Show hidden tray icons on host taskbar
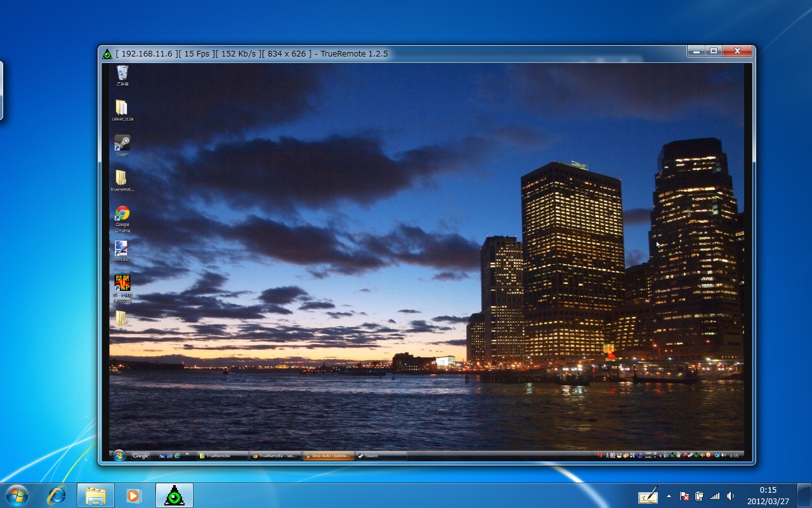 pos(669,496)
